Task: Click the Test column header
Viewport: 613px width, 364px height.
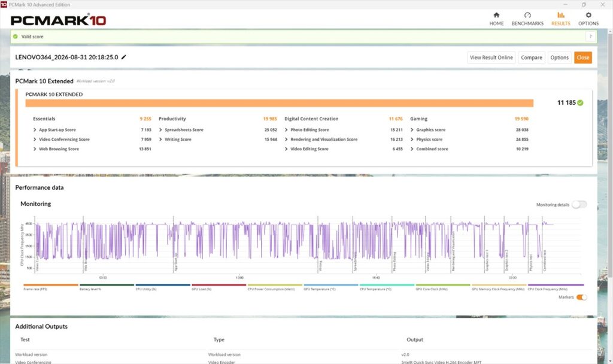Action: (25, 340)
